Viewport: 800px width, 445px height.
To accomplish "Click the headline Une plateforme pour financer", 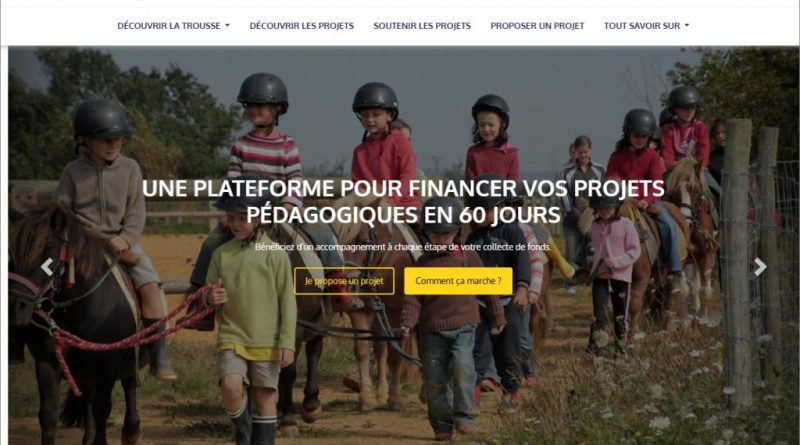I will click(404, 202).
